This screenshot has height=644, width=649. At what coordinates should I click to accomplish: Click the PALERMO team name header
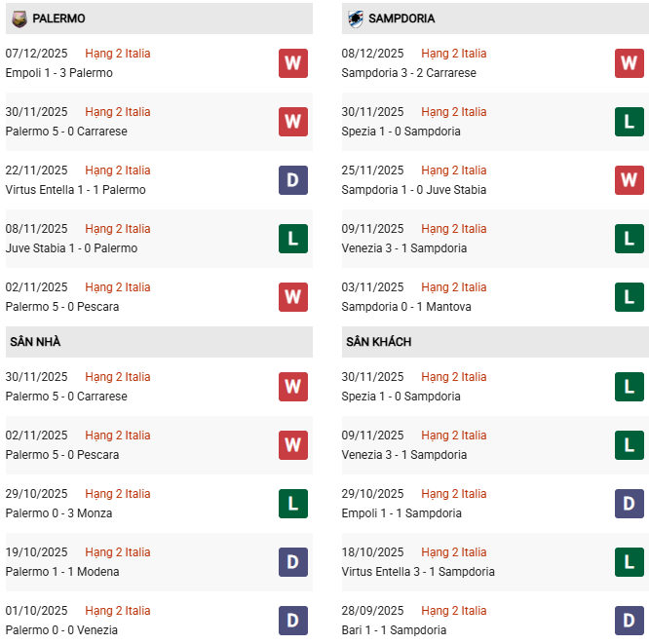point(58,19)
